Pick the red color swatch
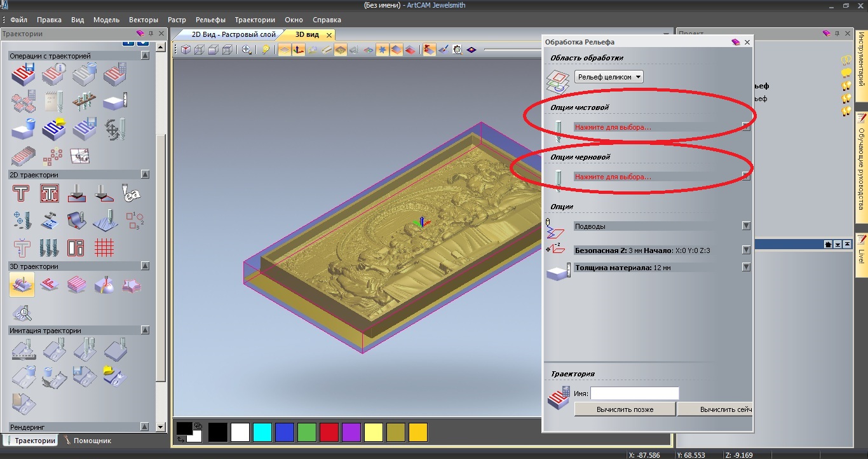 point(329,432)
